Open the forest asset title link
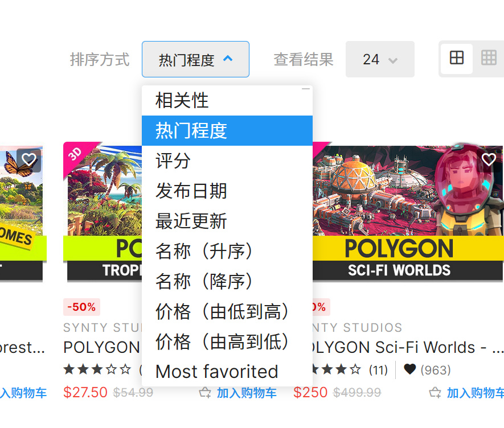Image resolution: width=504 pixels, height=428 pixels. click(23, 347)
